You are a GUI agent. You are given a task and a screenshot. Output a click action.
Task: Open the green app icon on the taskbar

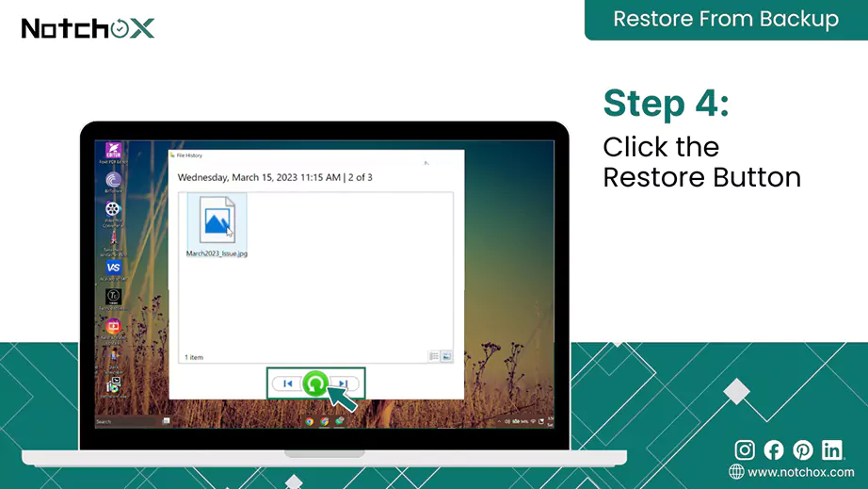(x=339, y=421)
